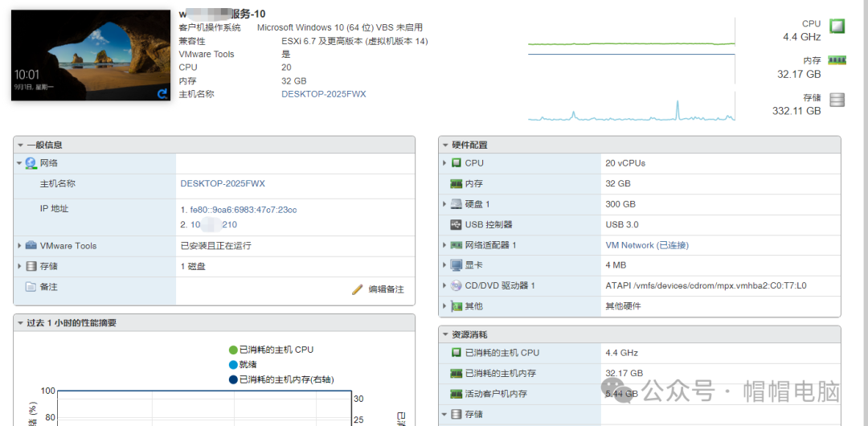The width and height of the screenshot is (868, 426).
Task: Click the USB 3.0 value
Action: point(622,224)
